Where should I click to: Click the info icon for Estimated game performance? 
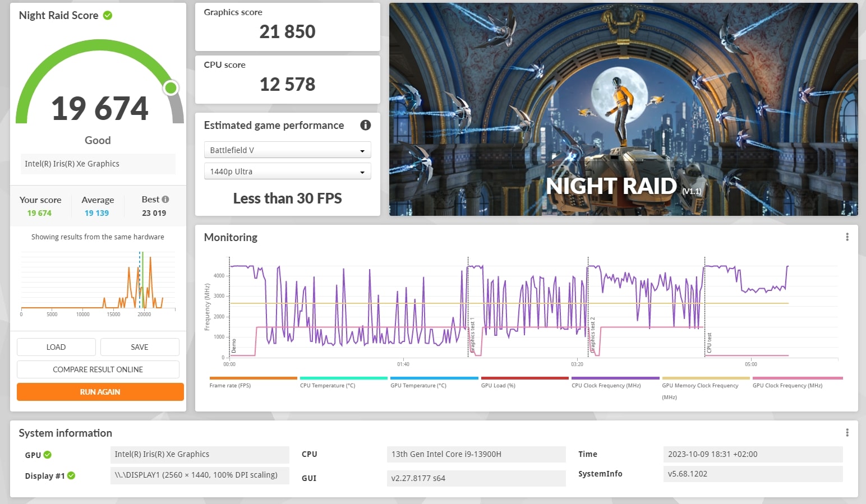(x=365, y=125)
